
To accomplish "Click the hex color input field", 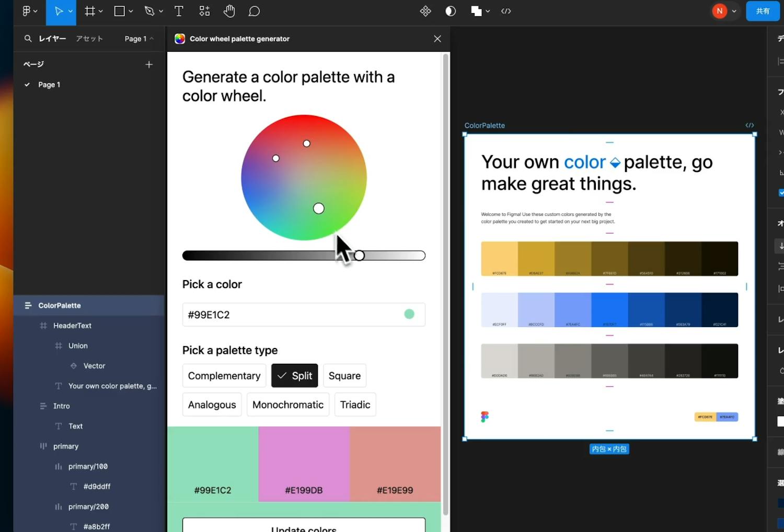I will [293, 315].
